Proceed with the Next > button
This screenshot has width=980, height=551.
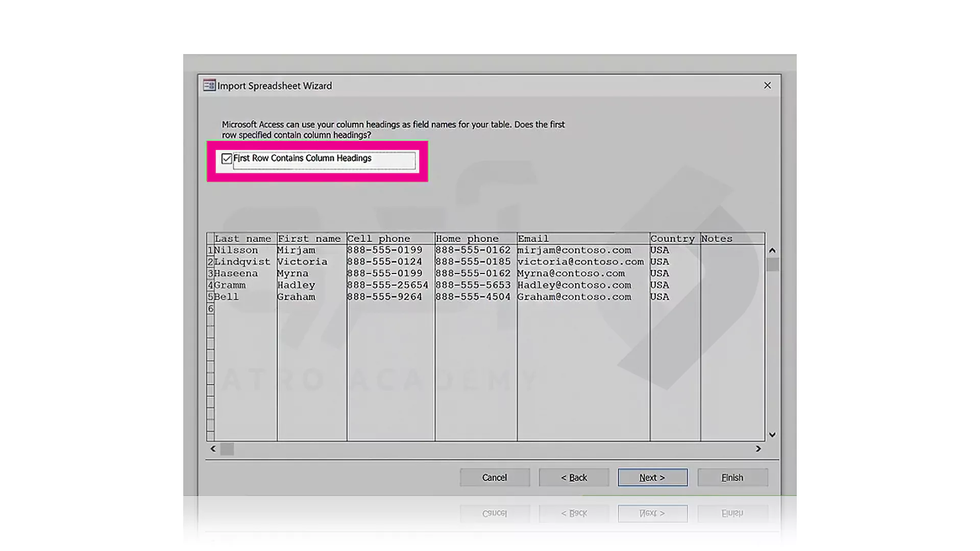point(652,478)
